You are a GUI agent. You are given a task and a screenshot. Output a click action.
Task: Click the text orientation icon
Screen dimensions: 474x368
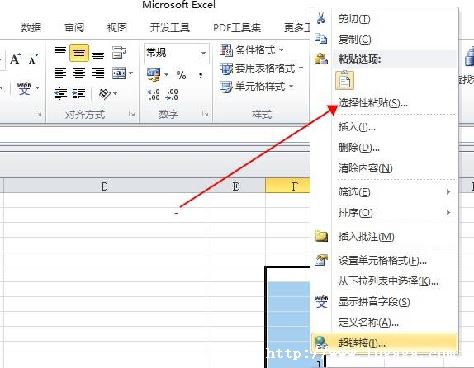point(105,94)
